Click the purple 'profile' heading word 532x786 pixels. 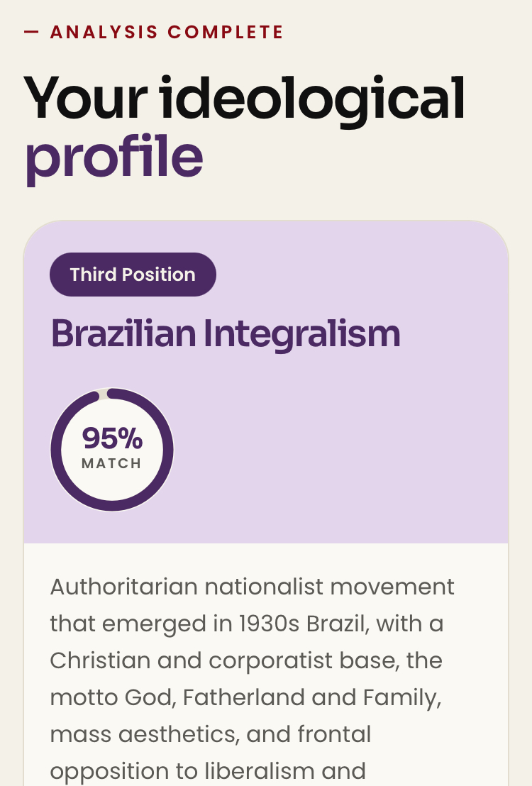pos(113,157)
